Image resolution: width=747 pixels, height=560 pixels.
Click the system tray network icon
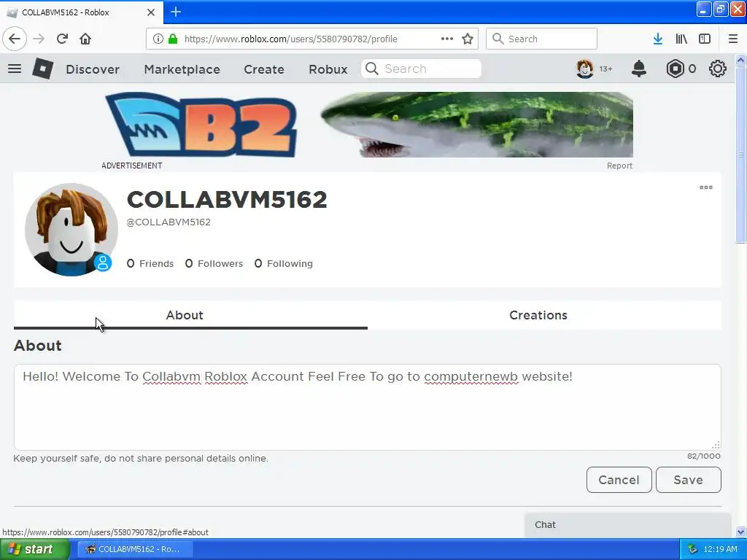pos(692,549)
